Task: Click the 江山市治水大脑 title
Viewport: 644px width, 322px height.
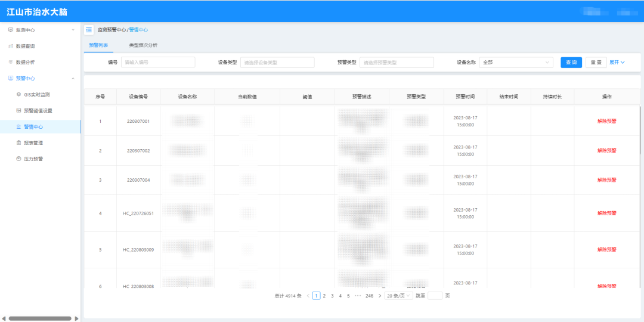Action: (37, 12)
